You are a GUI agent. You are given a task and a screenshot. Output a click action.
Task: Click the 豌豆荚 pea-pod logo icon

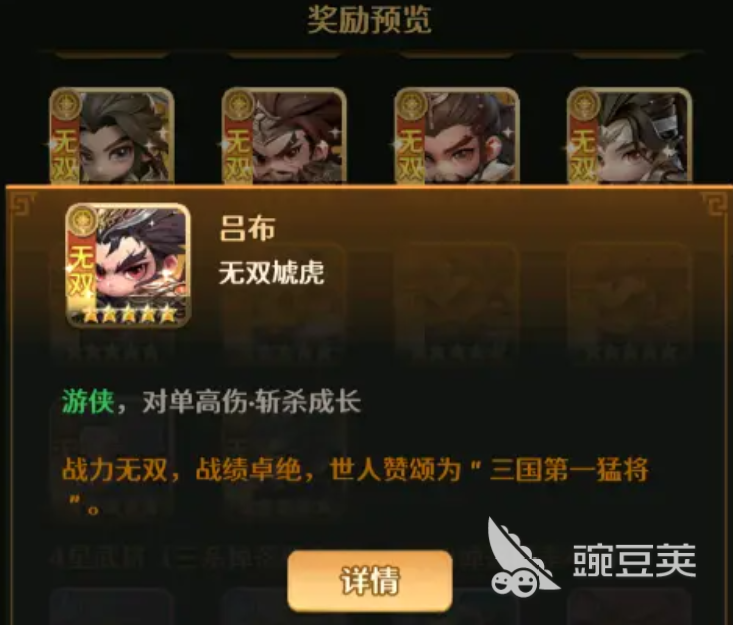(x=523, y=557)
